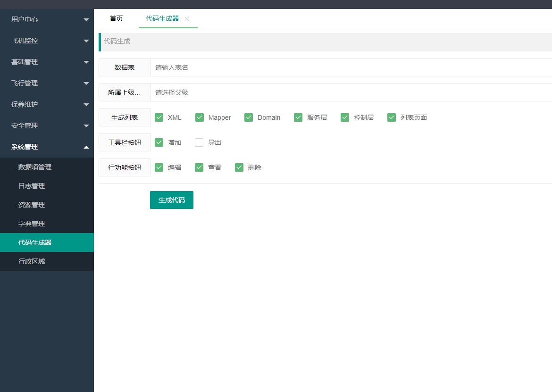Close the 代码生成器 tab with X icon
Image resolution: width=552 pixels, height=392 pixels.
187,19
